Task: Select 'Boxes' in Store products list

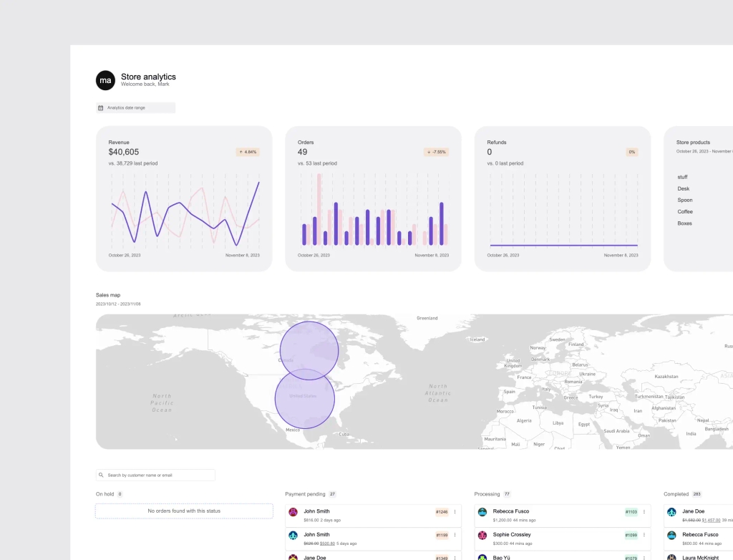Action: tap(684, 223)
